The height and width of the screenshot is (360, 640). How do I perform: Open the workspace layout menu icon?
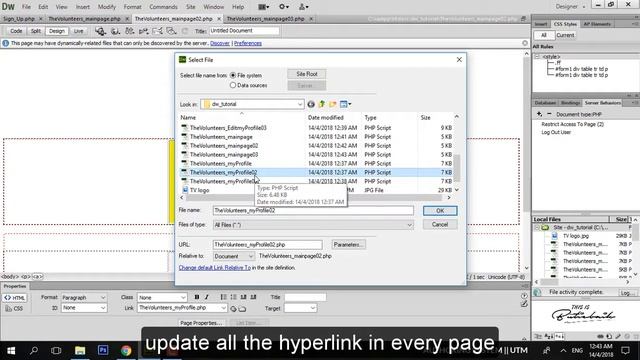pyautogui.click(x=264, y=7)
